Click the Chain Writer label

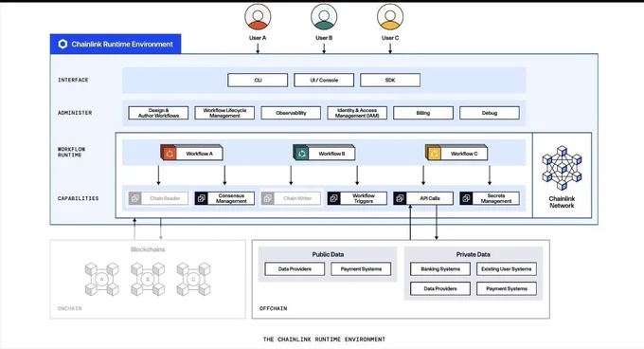pos(297,198)
